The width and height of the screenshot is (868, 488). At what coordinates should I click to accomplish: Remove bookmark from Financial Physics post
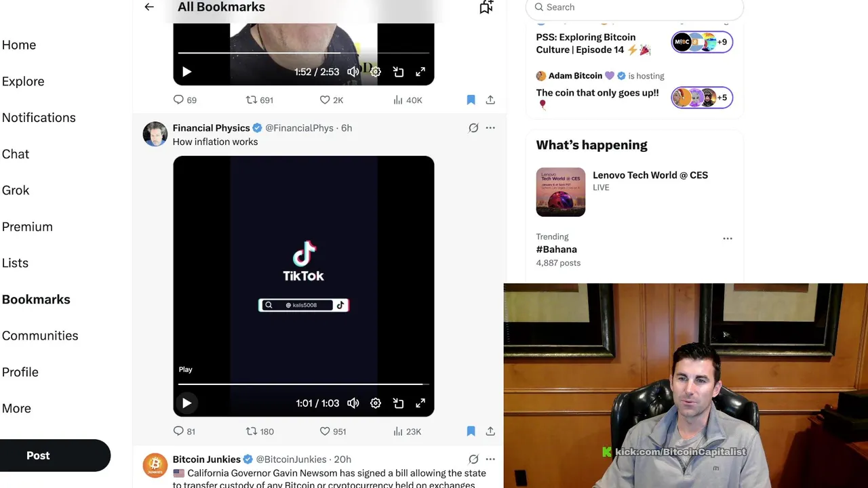pyautogui.click(x=471, y=431)
